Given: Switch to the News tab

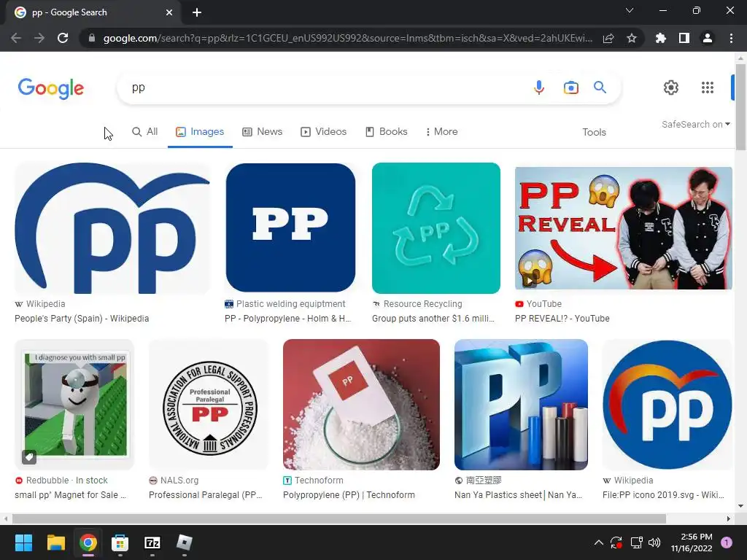Looking at the screenshot, I should 263,131.
